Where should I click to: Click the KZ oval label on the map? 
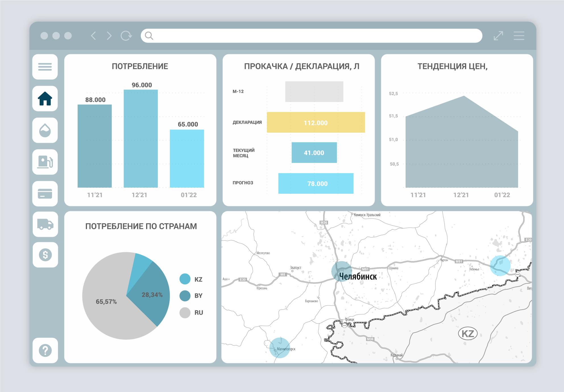click(x=468, y=333)
